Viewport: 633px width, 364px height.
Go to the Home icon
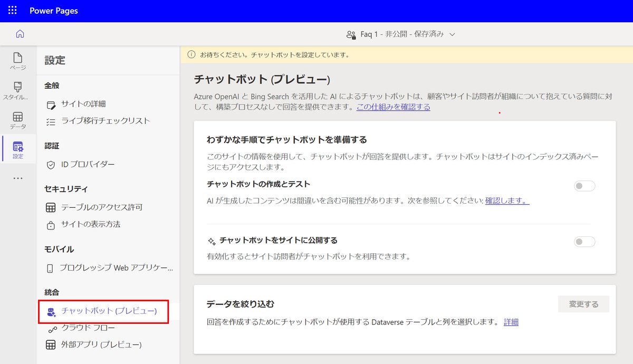pyautogui.click(x=20, y=34)
